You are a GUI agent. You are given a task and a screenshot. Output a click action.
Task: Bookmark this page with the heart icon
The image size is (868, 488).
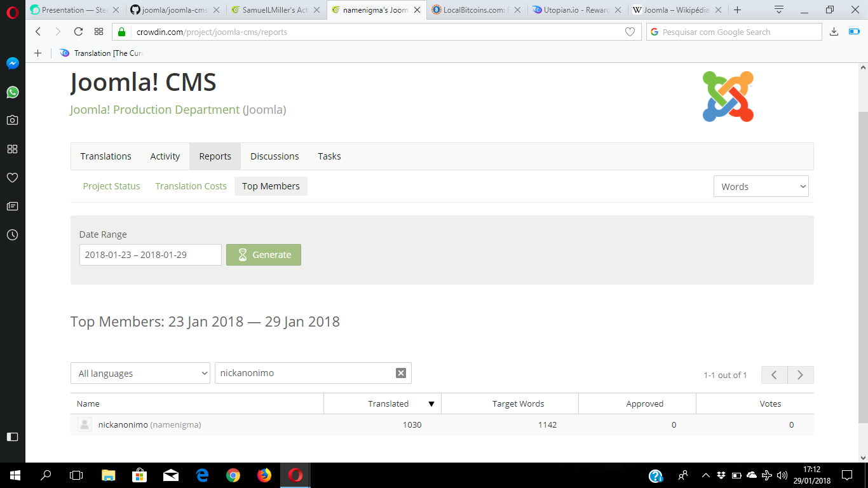(x=630, y=32)
